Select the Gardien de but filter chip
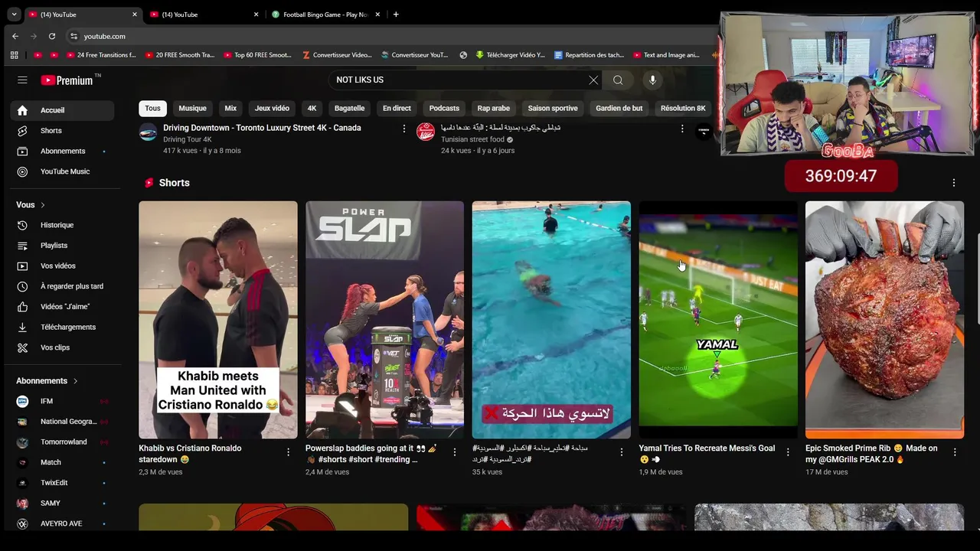Viewport: 980px width, 551px height. pos(619,109)
